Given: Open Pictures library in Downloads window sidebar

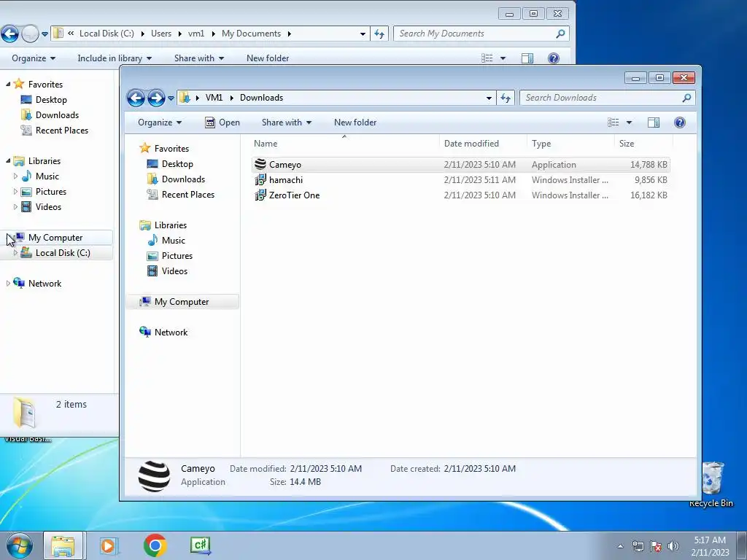Looking at the screenshot, I should [x=177, y=256].
